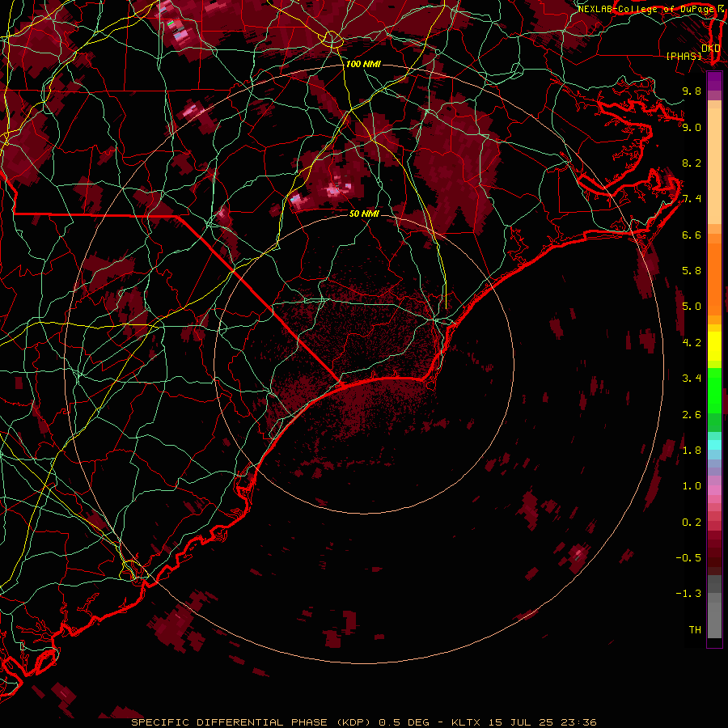
Task: Click the 1.8 value on the color scale
Action: [x=692, y=451]
